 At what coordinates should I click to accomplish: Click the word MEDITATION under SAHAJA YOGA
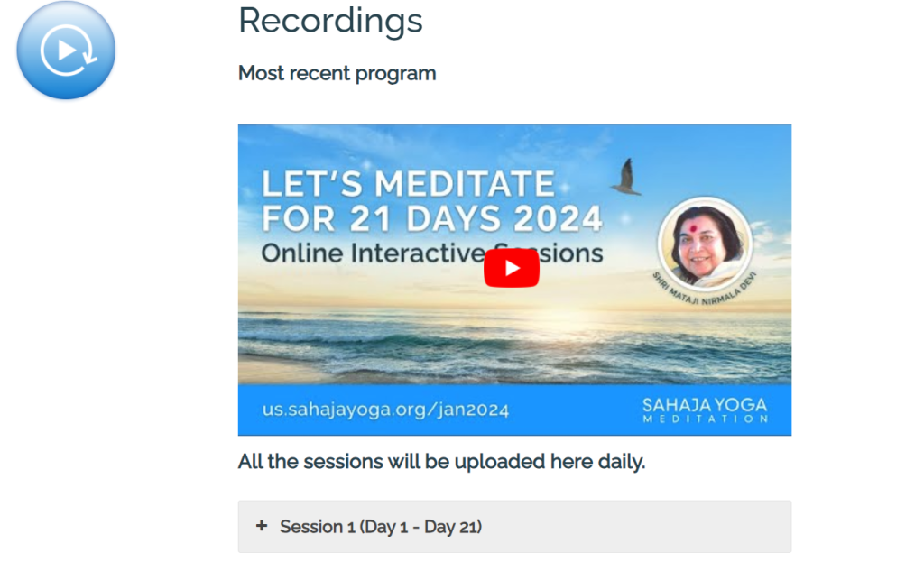[x=705, y=419]
